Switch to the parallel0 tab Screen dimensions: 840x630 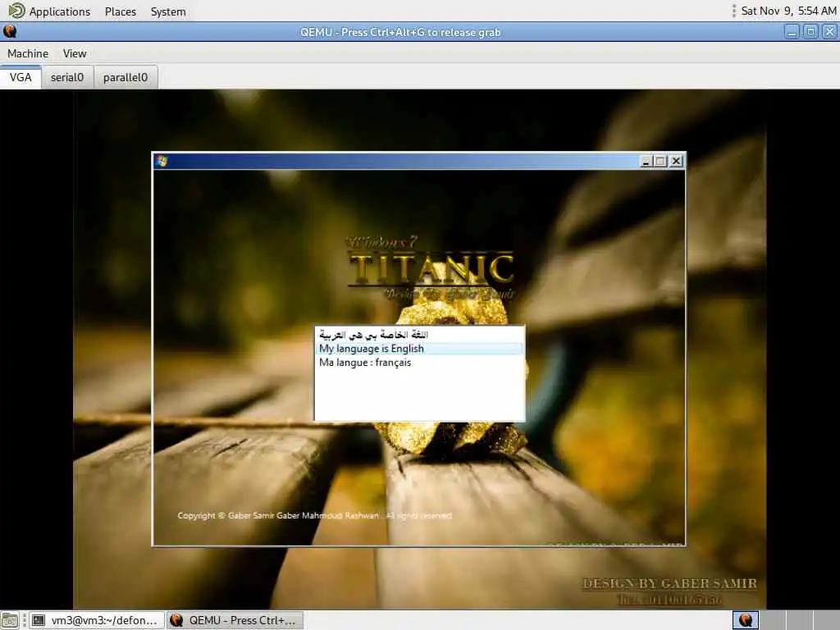(126, 78)
